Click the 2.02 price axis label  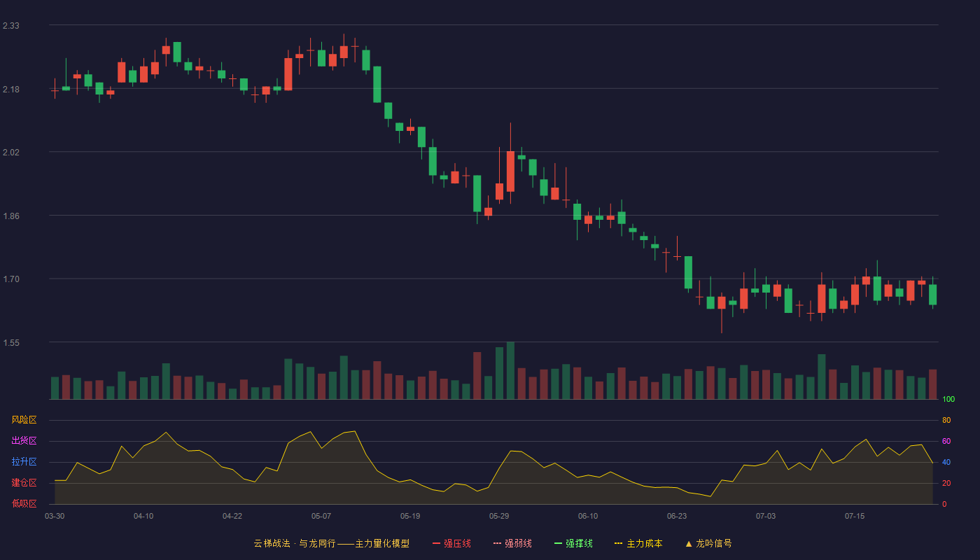point(11,153)
